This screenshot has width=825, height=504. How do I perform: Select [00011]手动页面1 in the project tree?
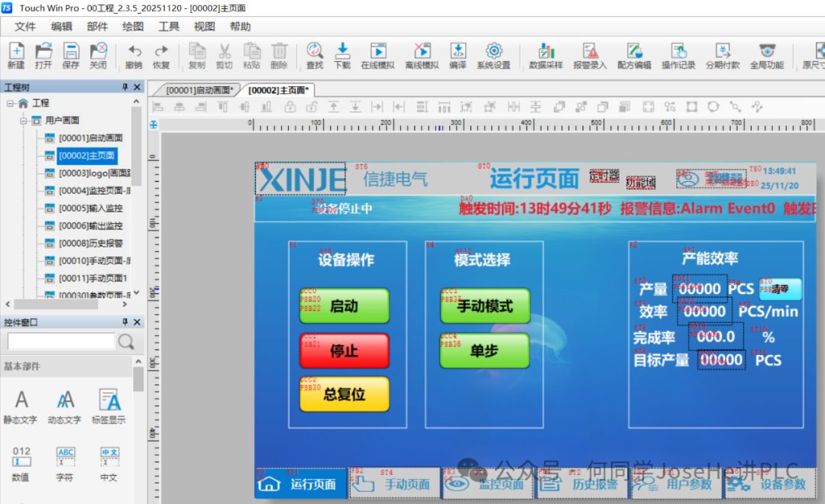(92, 278)
